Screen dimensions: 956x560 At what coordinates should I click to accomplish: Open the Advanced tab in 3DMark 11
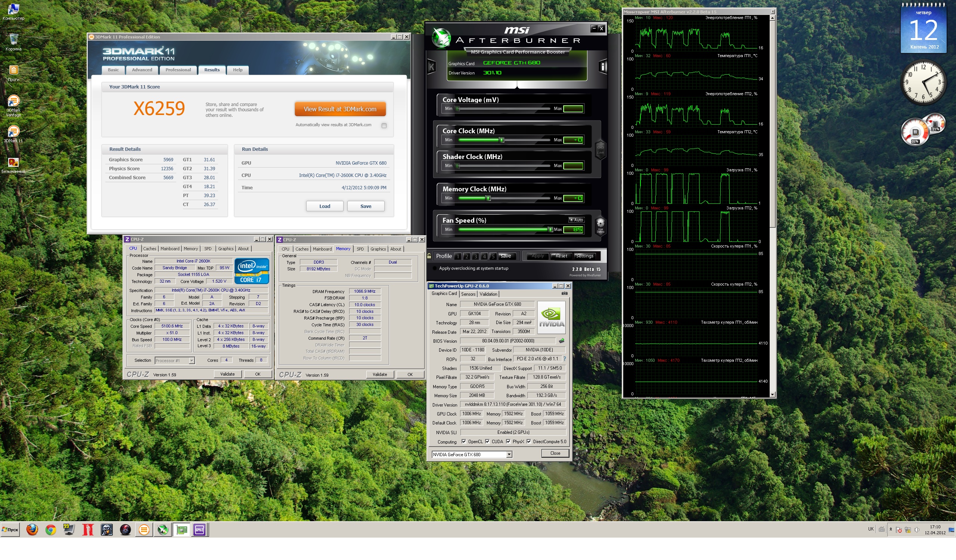point(142,70)
